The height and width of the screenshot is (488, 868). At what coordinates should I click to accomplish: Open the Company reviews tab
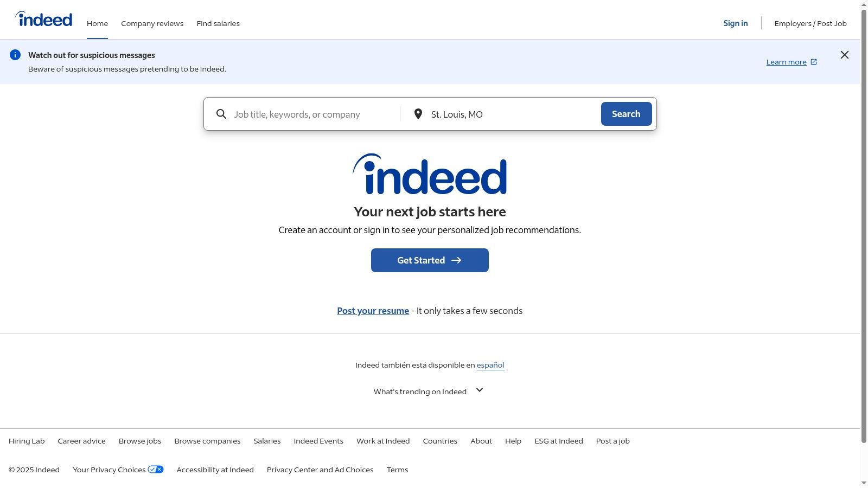[x=152, y=23]
